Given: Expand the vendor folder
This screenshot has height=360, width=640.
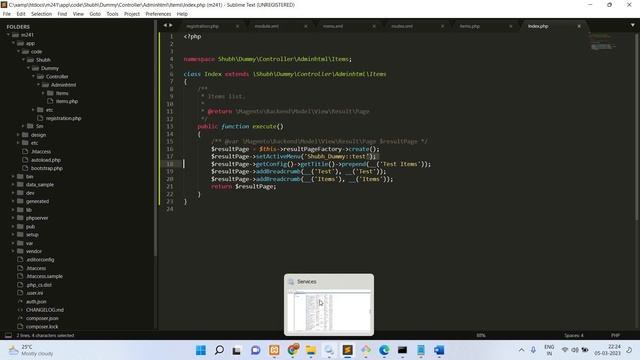Looking at the screenshot, I should (x=13, y=251).
